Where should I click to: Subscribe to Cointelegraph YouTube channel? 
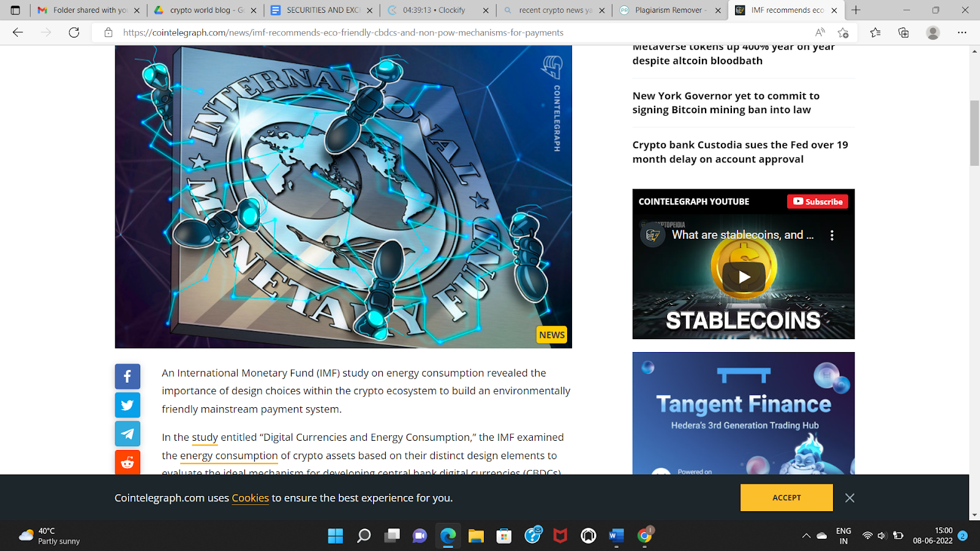click(x=818, y=201)
